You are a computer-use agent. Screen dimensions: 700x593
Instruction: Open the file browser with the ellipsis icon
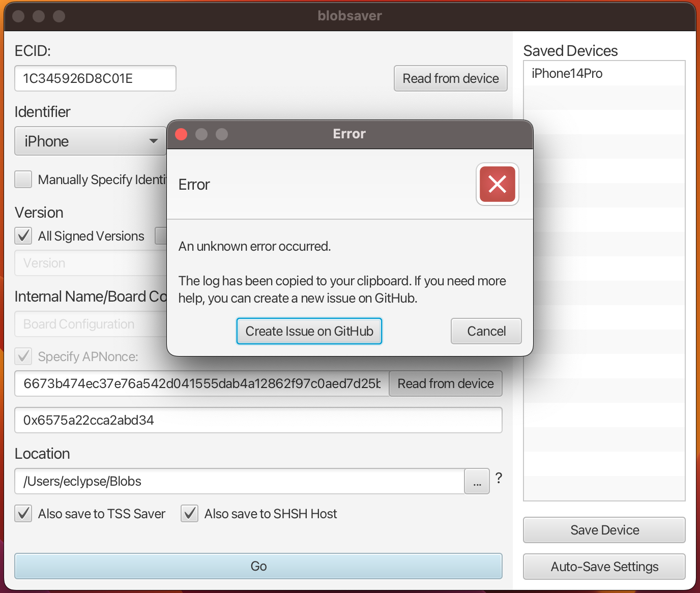[x=477, y=481]
